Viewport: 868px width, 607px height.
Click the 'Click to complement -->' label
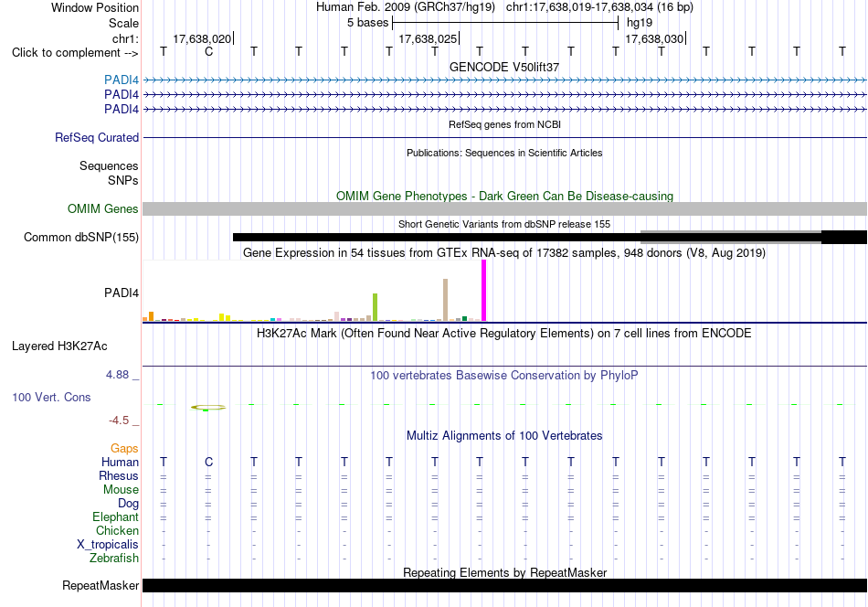tap(75, 53)
